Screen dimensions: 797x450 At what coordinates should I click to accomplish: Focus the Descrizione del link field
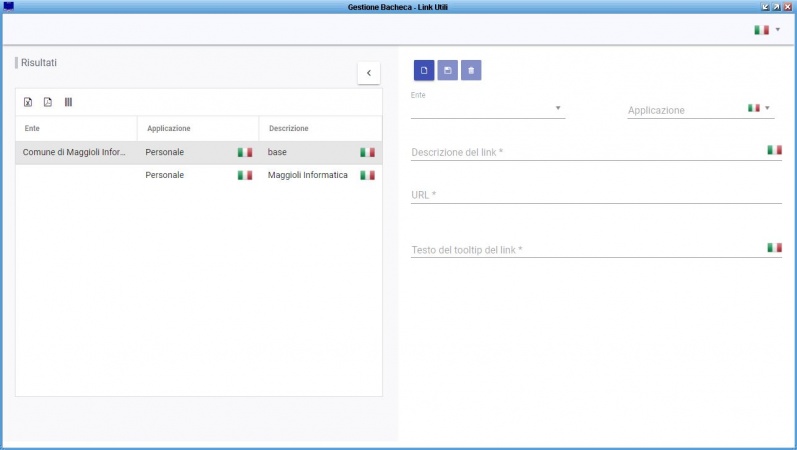[585, 152]
